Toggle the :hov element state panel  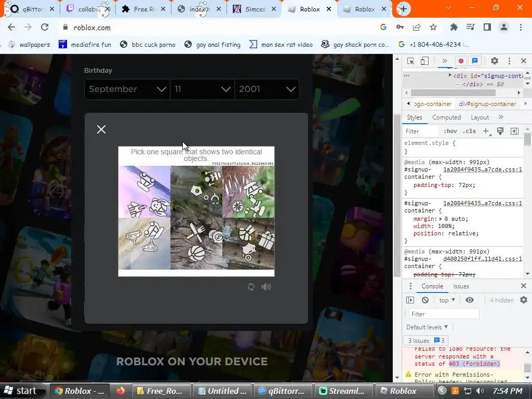point(450,131)
